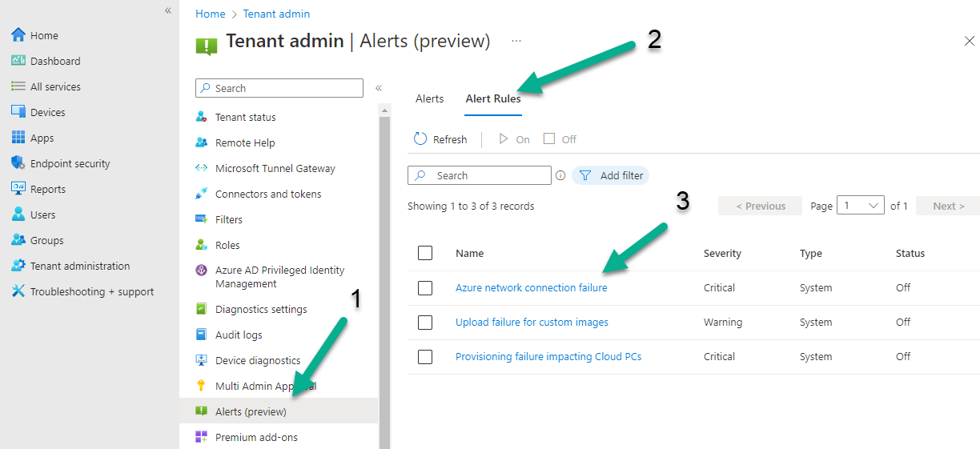Click the Troubleshooting + support wrench icon
Screen dimensions: 980x449
[18, 291]
